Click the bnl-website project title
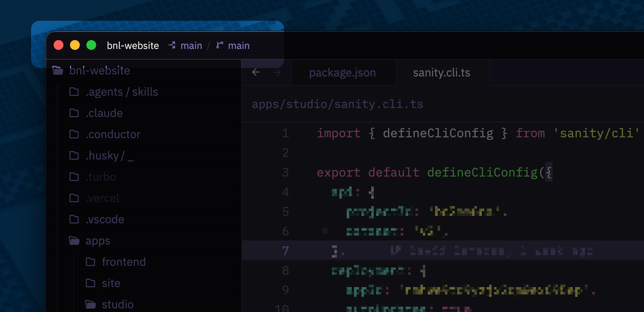Viewport: 644px width, 312px height. tap(133, 46)
